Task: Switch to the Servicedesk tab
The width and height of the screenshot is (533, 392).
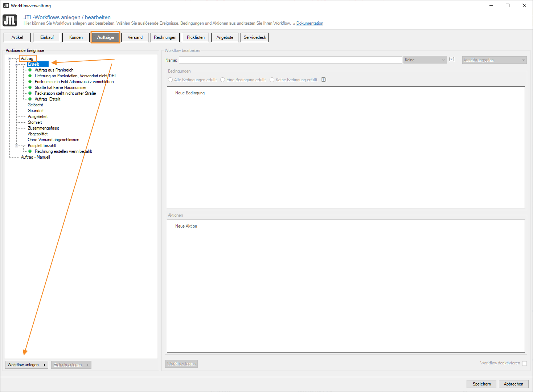Action: pyautogui.click(x=255, y=37)
